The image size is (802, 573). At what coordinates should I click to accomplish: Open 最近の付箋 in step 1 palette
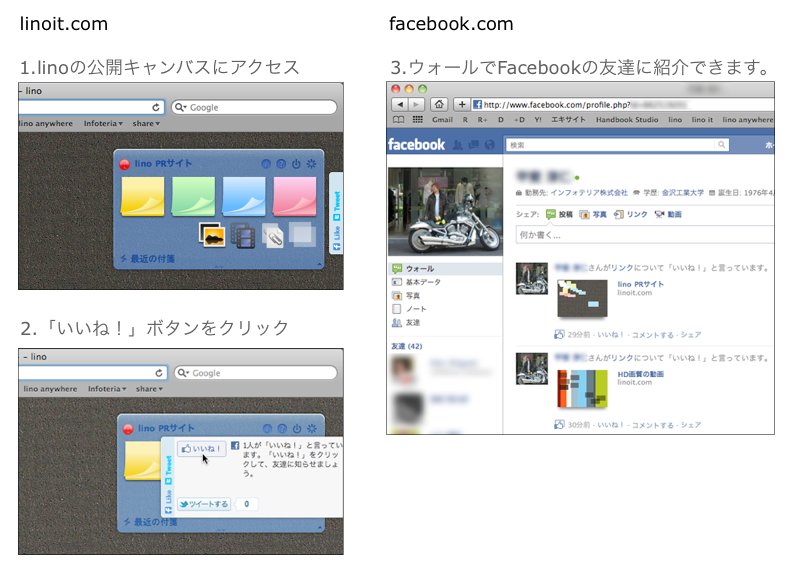(147, 258)
